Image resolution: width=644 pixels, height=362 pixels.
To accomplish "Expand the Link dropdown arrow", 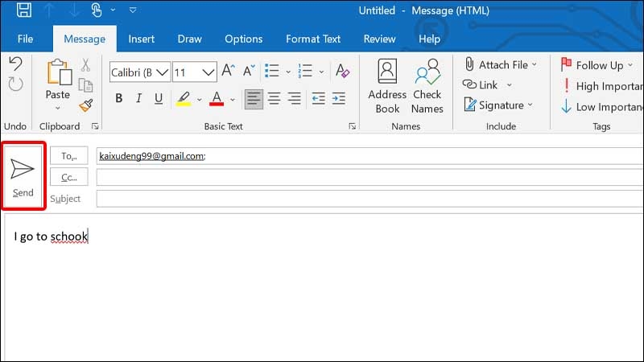I will click(510, 85).
